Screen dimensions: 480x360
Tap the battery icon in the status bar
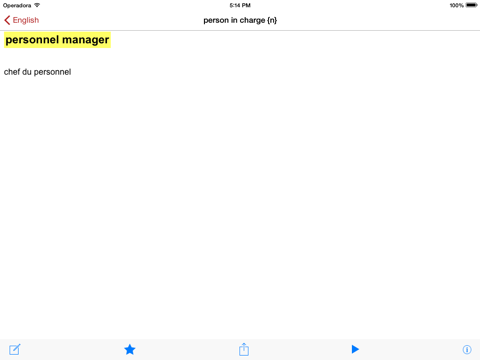(472, 5)
